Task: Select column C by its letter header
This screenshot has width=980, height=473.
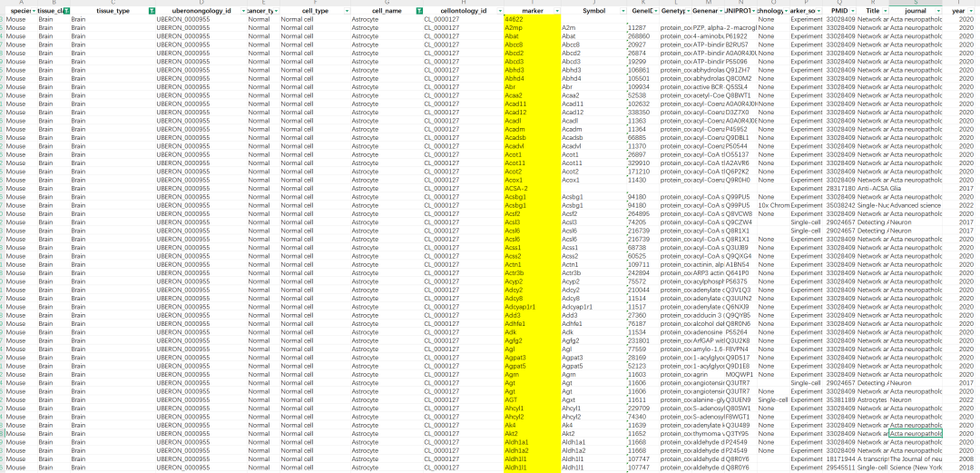Action: click(x=113, y=4)
